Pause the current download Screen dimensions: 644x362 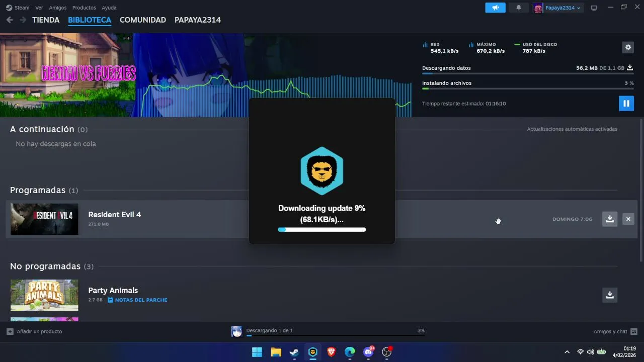[x=626, y=103]
